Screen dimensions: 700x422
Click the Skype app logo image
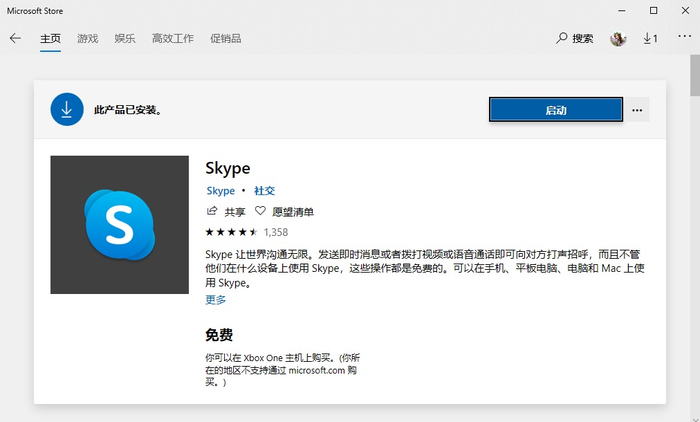[x=119, y=225]
